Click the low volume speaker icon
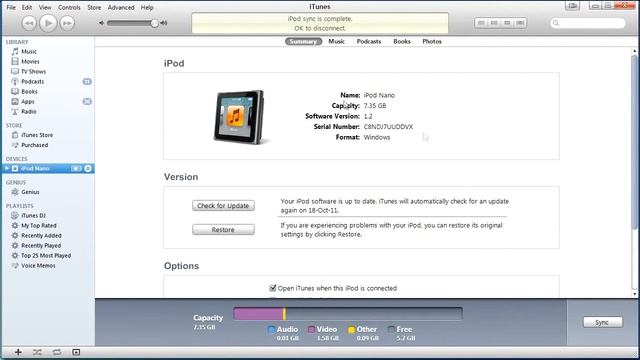The height and width of the screenshot is (360, 640). coord(102,23)
